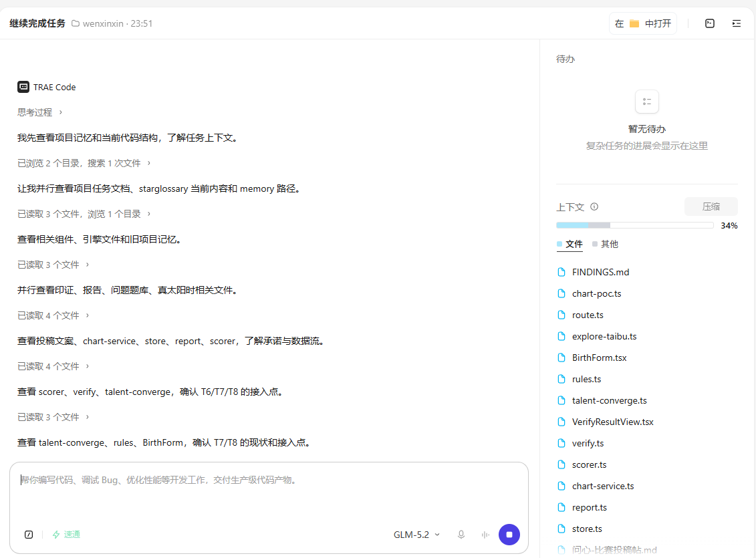Click the terminal panel icon in header
Image resolution: width=756 pixels, height=558 pixels.
coord(710,23)
